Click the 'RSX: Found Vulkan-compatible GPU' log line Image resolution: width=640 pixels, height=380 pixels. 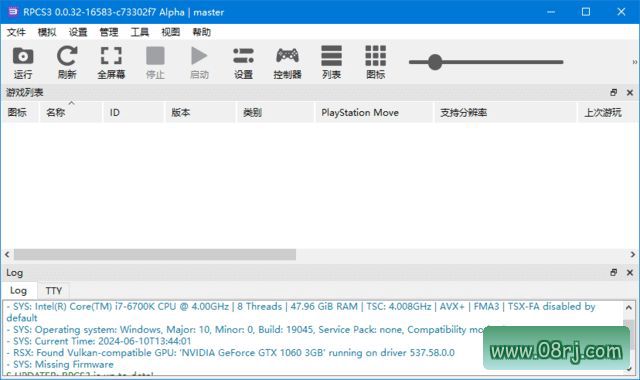coord(230,353)
